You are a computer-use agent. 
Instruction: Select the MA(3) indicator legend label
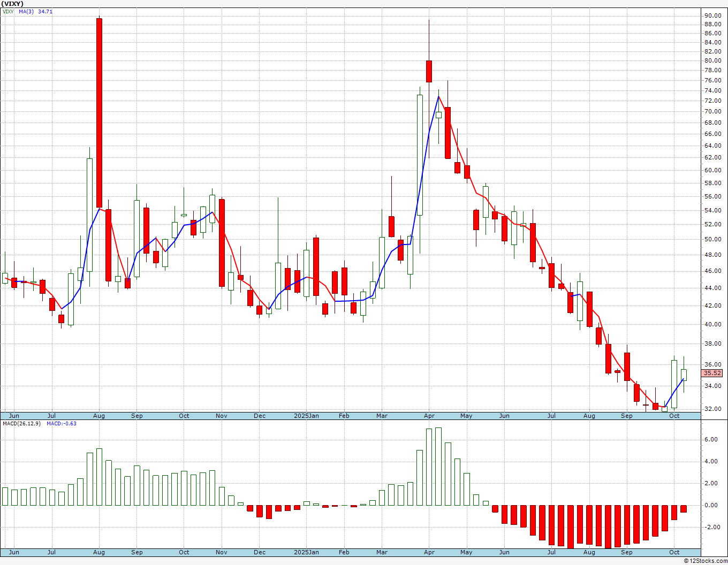(x=27, y=11)
